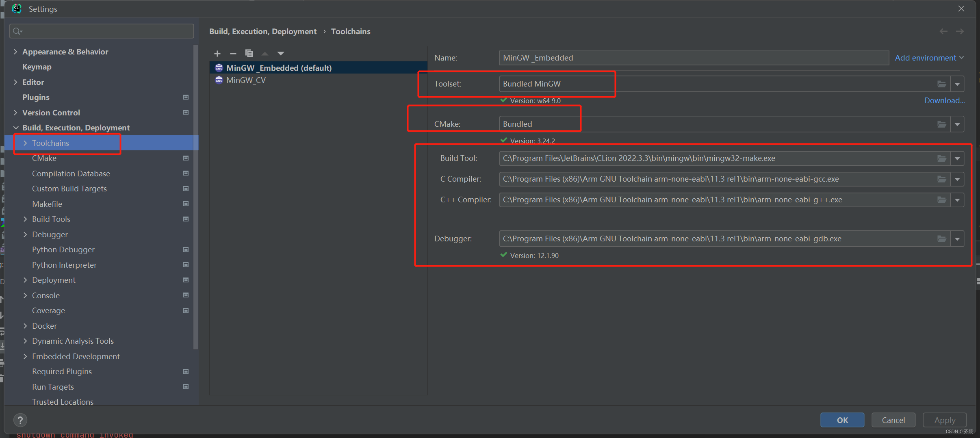This screenshot has height=438, width=980.
Task: Navigate forward in settings history
Action: [960, 32]
